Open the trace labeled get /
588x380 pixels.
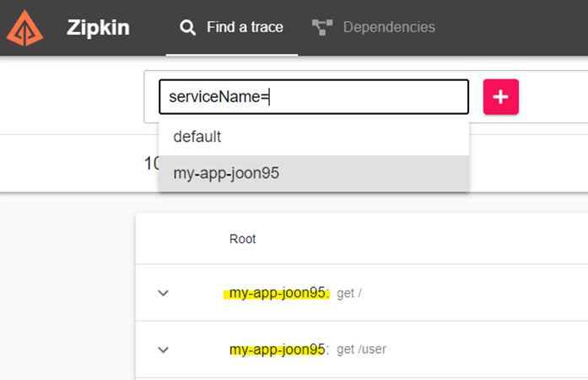[349, 293]
